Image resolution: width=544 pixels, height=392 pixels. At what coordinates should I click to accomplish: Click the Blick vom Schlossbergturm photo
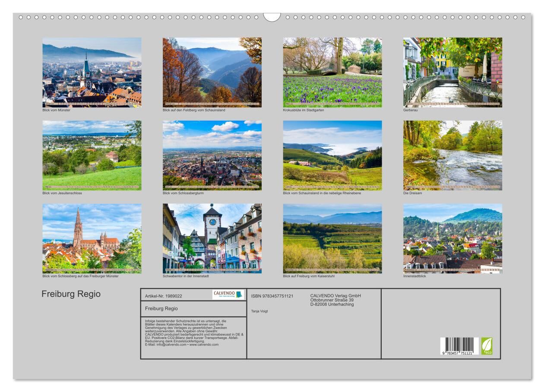[212, 155]
